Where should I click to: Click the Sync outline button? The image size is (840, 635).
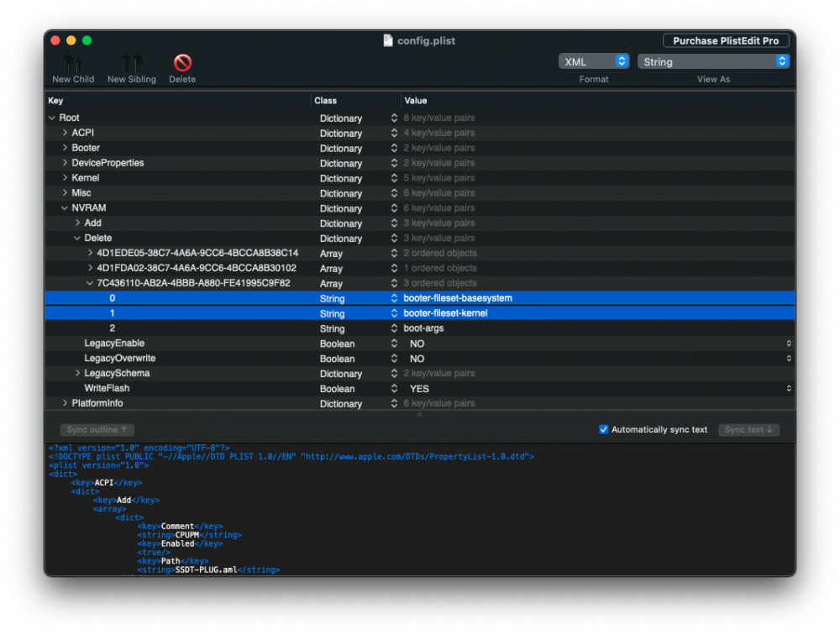point(97,430)
